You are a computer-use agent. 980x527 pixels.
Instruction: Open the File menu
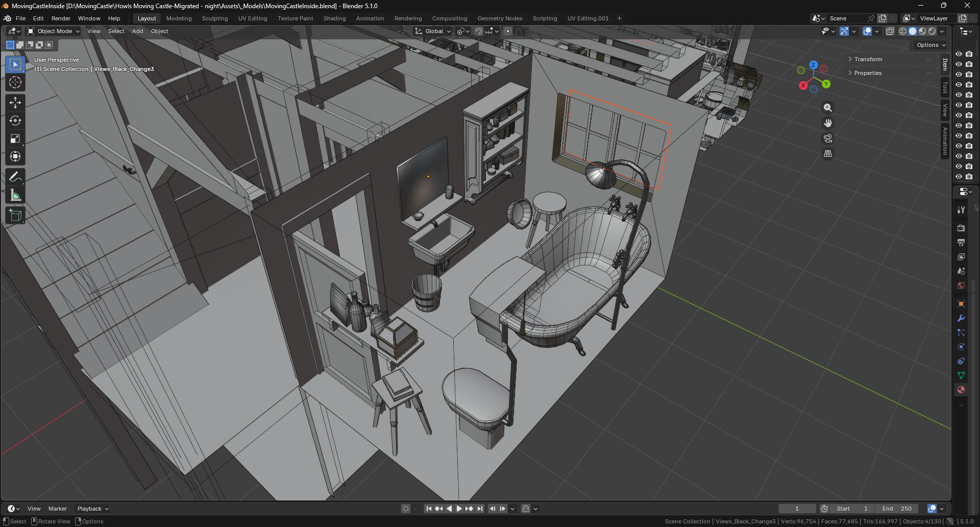point(21,18)
